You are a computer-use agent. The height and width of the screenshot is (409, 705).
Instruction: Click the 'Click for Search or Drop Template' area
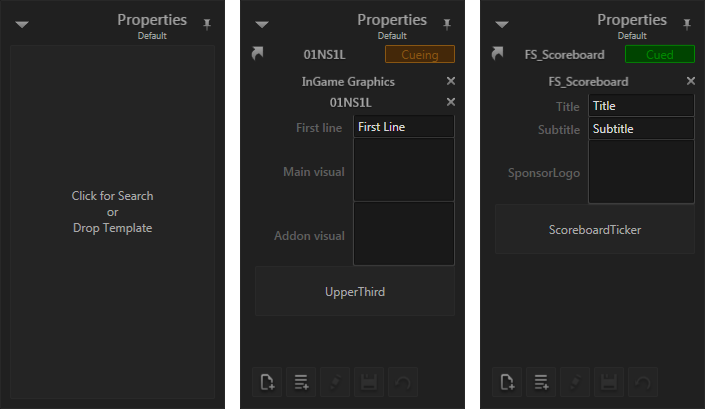tap(113, 212)
